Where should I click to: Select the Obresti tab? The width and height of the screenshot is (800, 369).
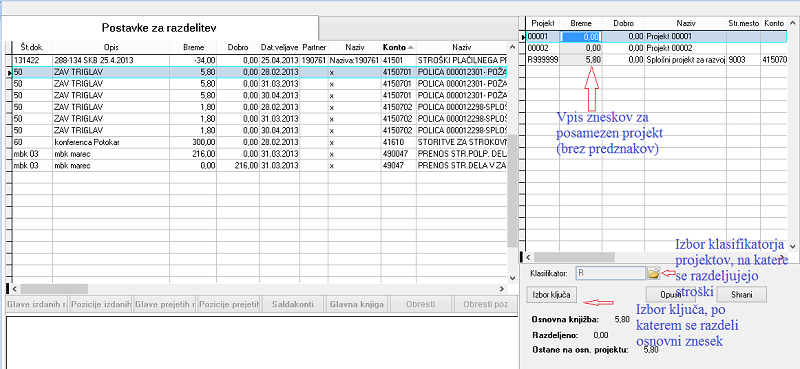pyautogui.click(x=421, y=305)
